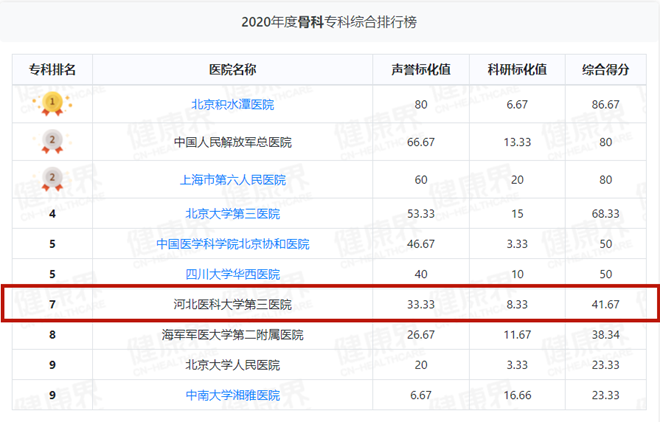
Task: Click the composite score 68.33
Action: (x=606, y=214)
